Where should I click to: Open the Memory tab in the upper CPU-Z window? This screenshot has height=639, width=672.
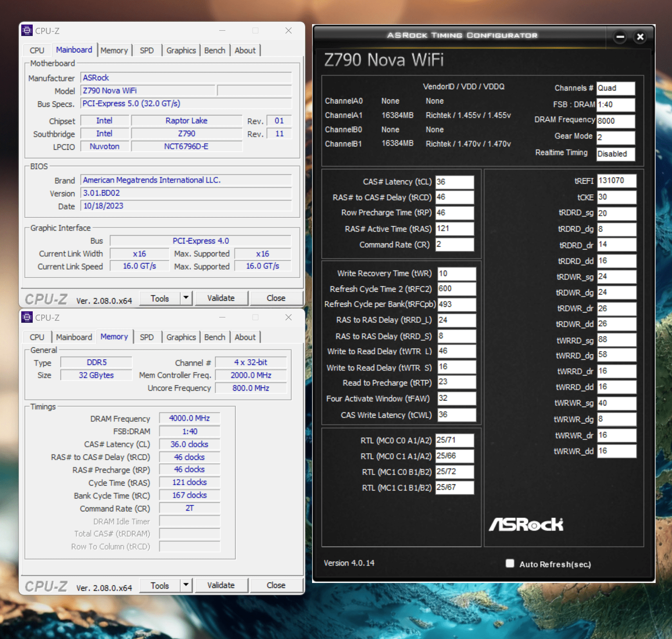pyautogui.click(x=114, y=50)
